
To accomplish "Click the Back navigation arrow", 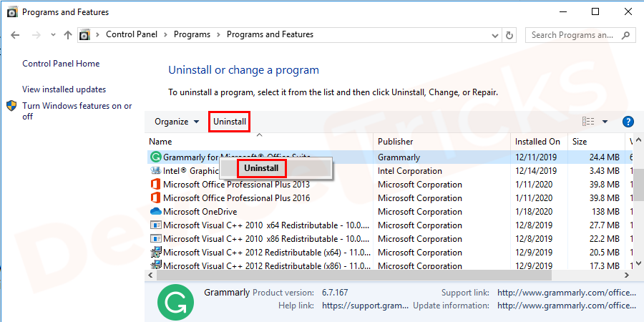I will pyautogui.click(x=15, y=34).
